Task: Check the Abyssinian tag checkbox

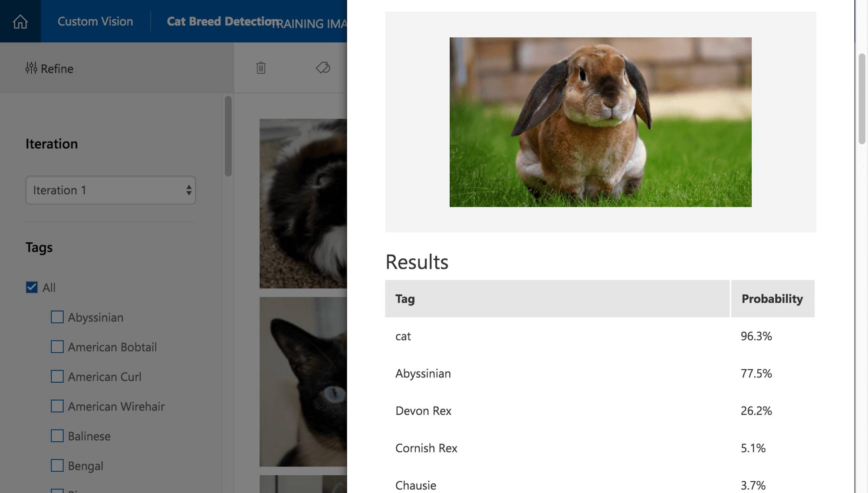Action: 57,317
